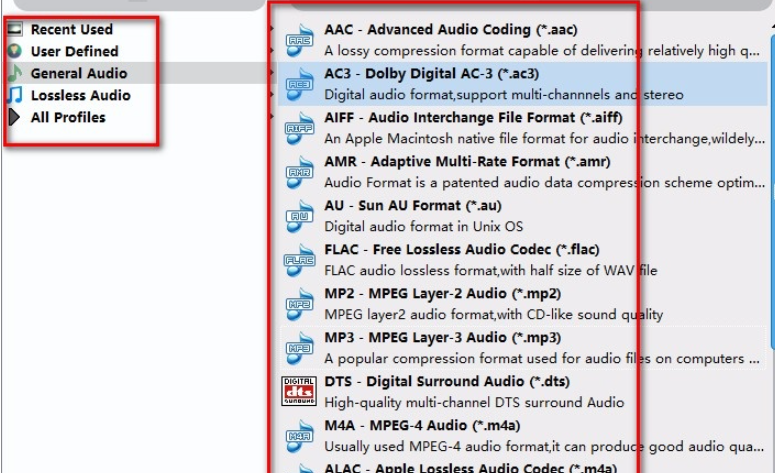
Task: Click description 'Audio Format is a patented audio...'
Action: click(544, 183)
